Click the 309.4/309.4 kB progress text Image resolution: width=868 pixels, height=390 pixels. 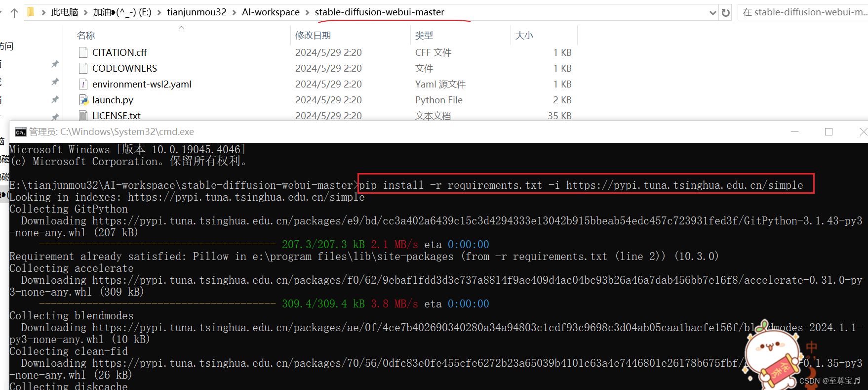click(x=323, y=304)
